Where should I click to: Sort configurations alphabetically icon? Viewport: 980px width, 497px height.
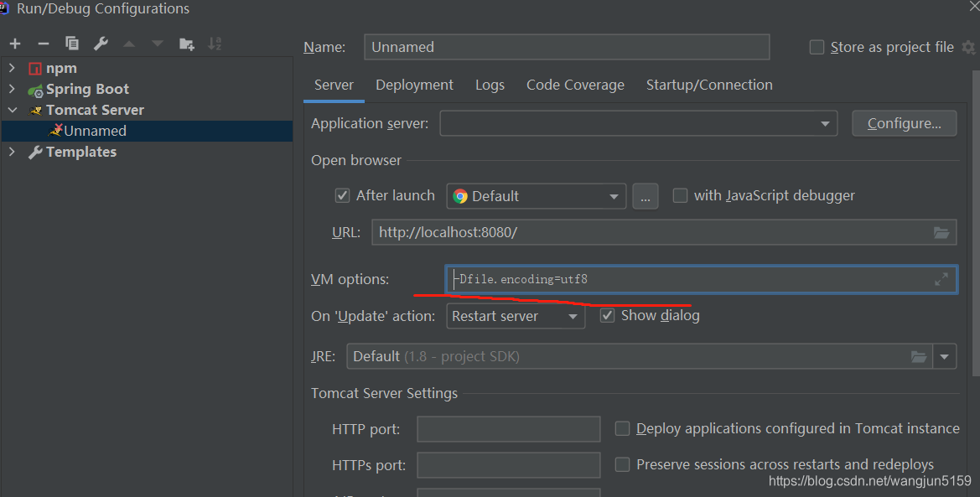click(x=215, y=43)
